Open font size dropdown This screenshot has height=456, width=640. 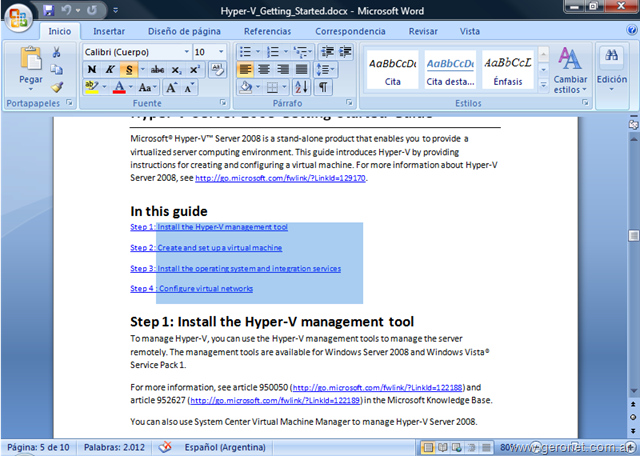[x=221, y=52]
